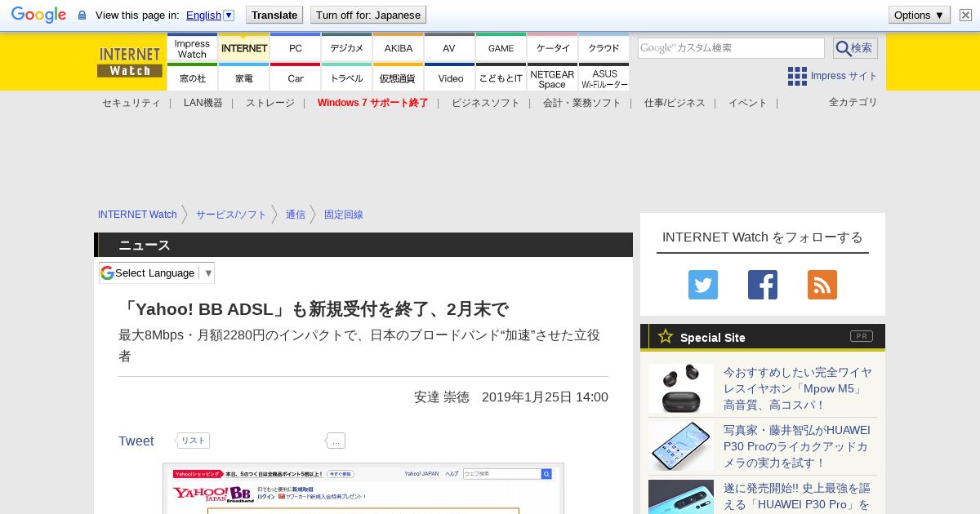Select the INTERNET tab

tap(244, 49)
